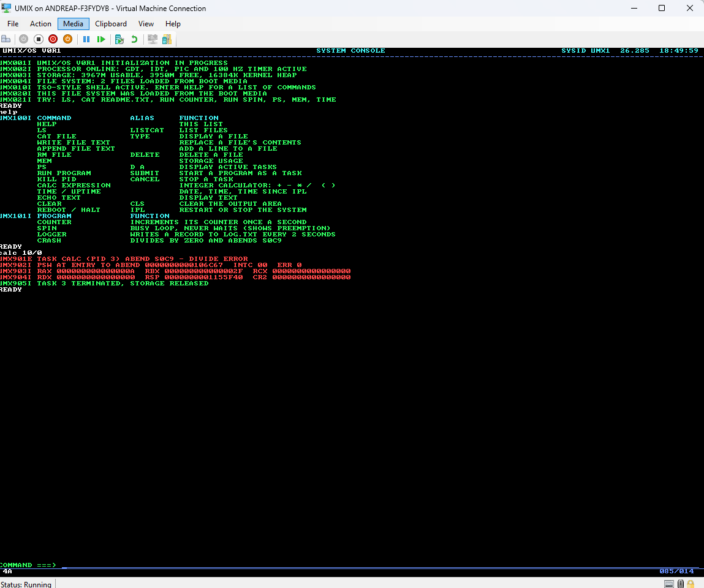Click the padlock status icon

691,584
